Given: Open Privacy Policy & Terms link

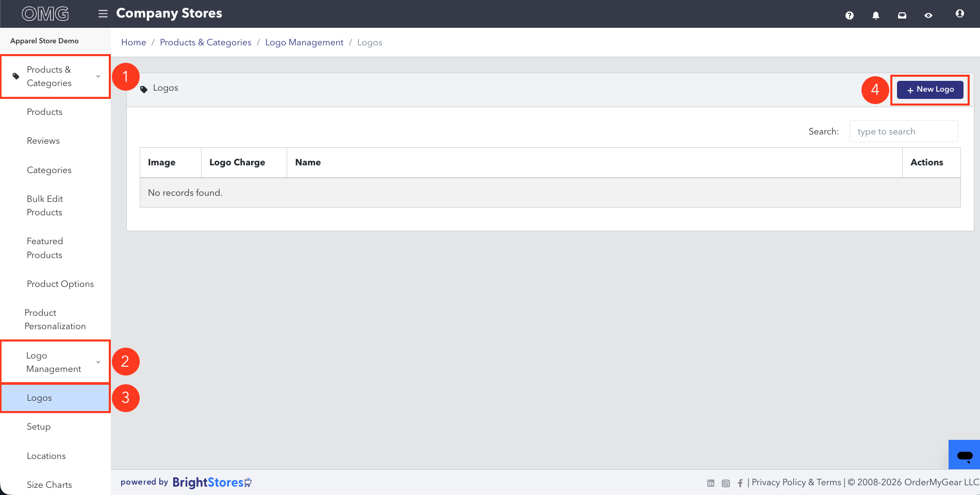Looking at the screenshot, I should pyautogui.click(x=796, y=482).
